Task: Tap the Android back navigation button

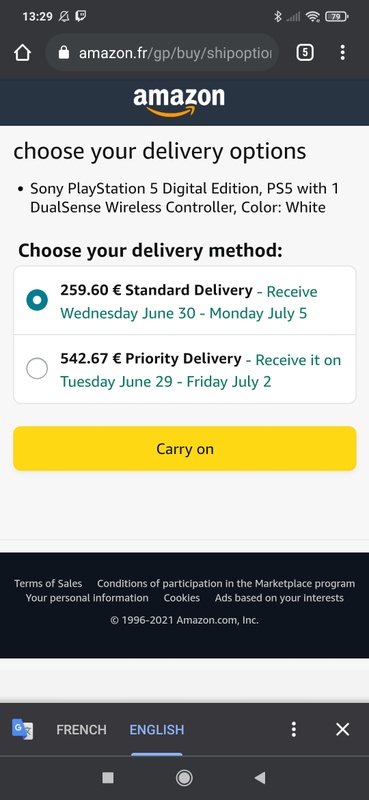Action: [260, 778]
